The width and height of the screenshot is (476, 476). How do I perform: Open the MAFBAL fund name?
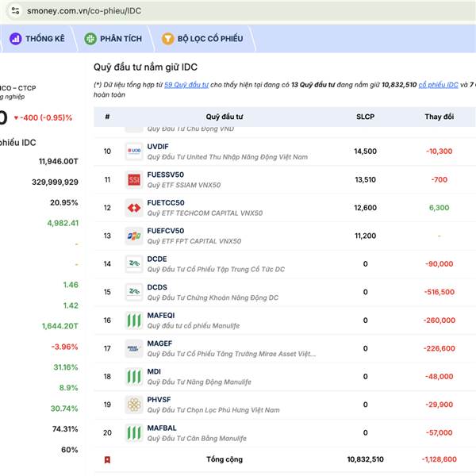[x=162, y=428]
